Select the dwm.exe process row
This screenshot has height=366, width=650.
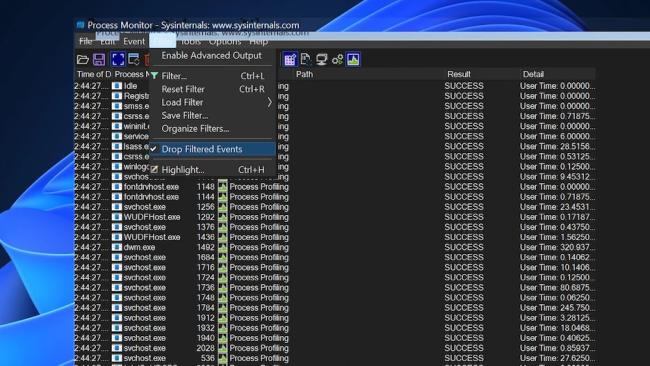(x=335, y=247)
